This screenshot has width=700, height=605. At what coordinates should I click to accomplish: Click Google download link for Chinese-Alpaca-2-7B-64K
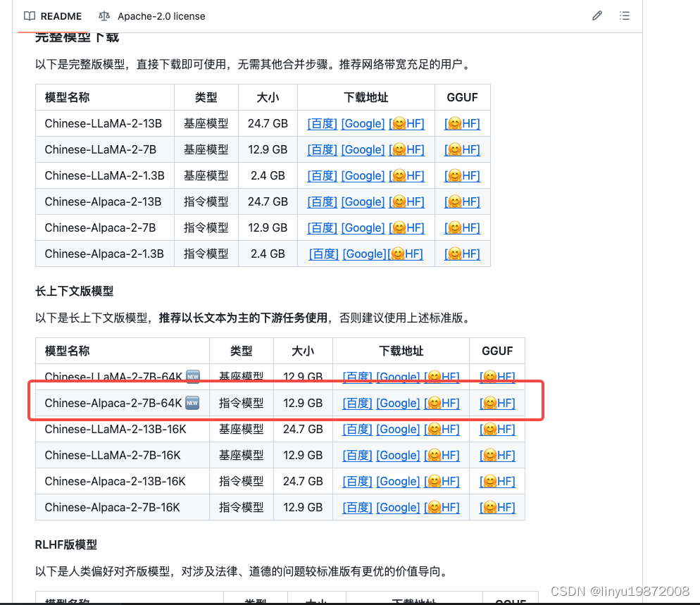pos(398,403)
